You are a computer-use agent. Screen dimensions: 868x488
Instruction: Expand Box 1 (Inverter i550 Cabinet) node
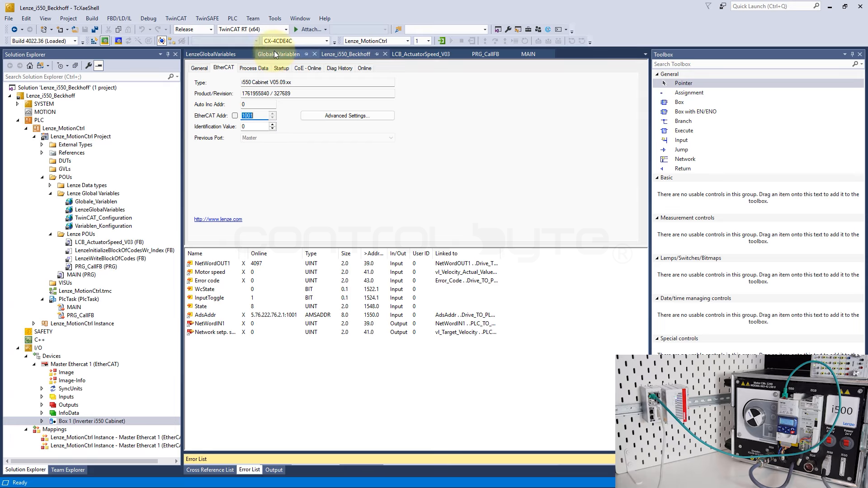(x=42, y=421)
